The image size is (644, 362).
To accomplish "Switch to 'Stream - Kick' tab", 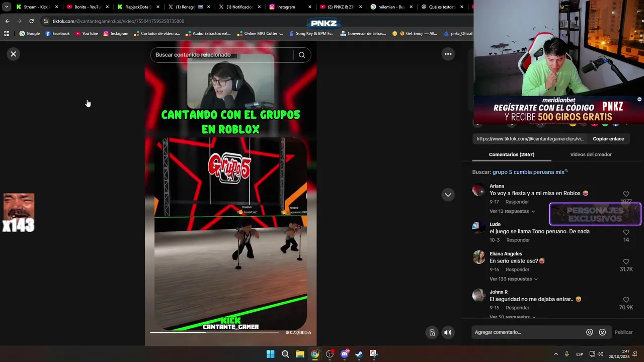I will (35, 7).
